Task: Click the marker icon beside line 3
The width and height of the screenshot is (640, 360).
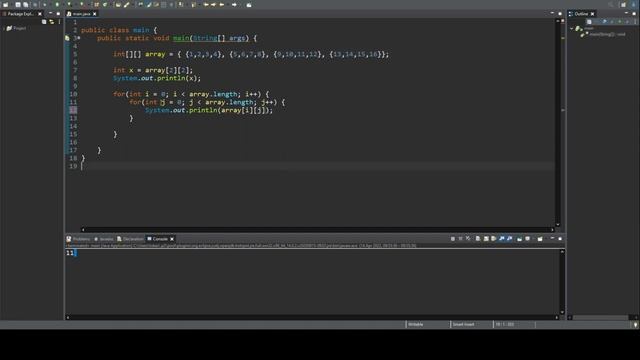Action: pyautogui.click(x=67, y=38)
